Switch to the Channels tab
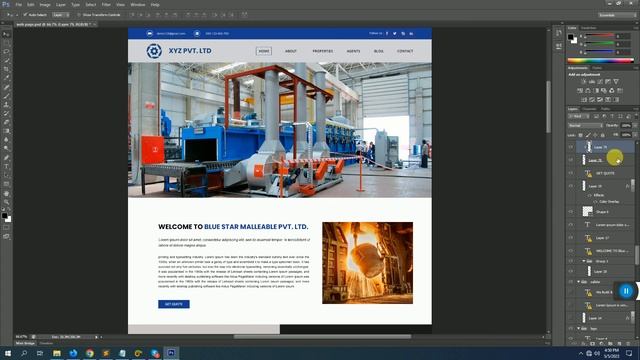The width and height of the screenshot is (640, 360). pyautogui.click(x=589, y=109)
